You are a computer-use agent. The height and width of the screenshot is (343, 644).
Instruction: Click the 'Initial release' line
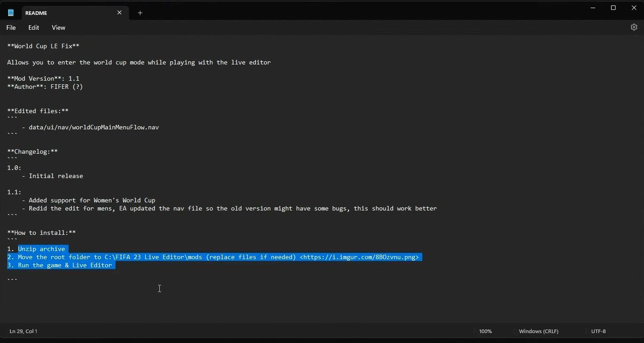click(x=52, y=176)
